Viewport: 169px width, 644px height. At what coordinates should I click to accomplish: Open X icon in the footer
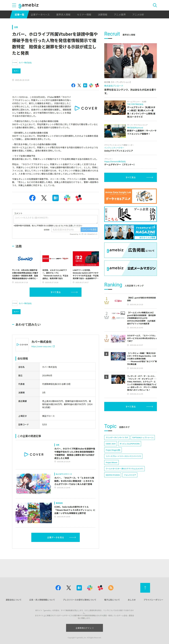(x=69, y=588)
